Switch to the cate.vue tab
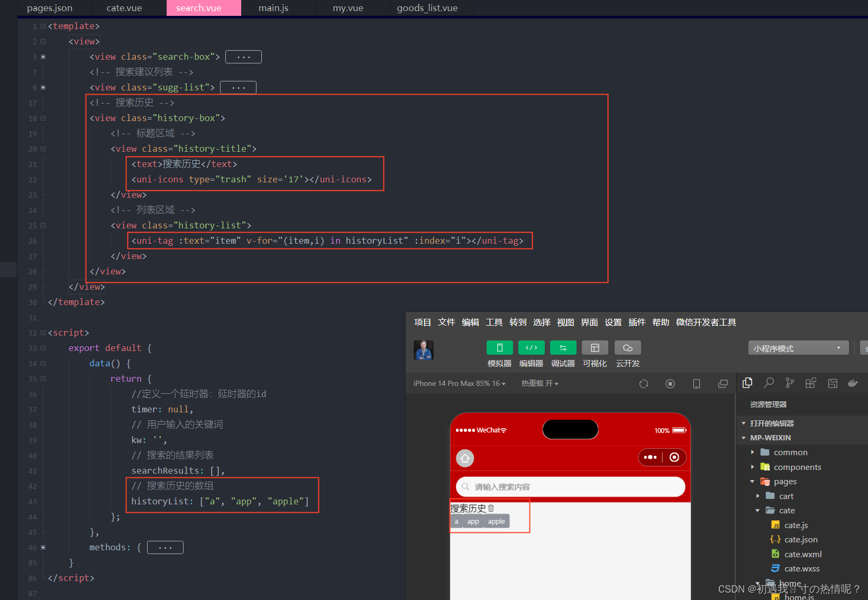This screenshot has height=600, width=868. [x=124, y=8]
